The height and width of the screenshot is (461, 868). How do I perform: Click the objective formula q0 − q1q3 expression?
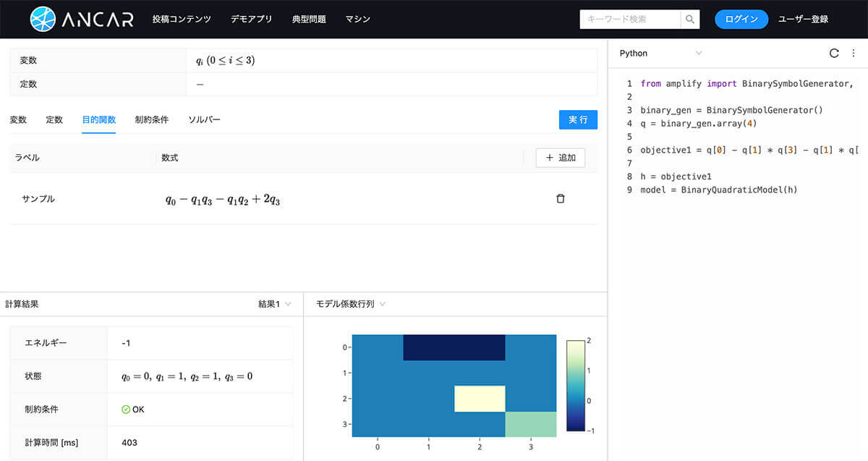(223, 200)
